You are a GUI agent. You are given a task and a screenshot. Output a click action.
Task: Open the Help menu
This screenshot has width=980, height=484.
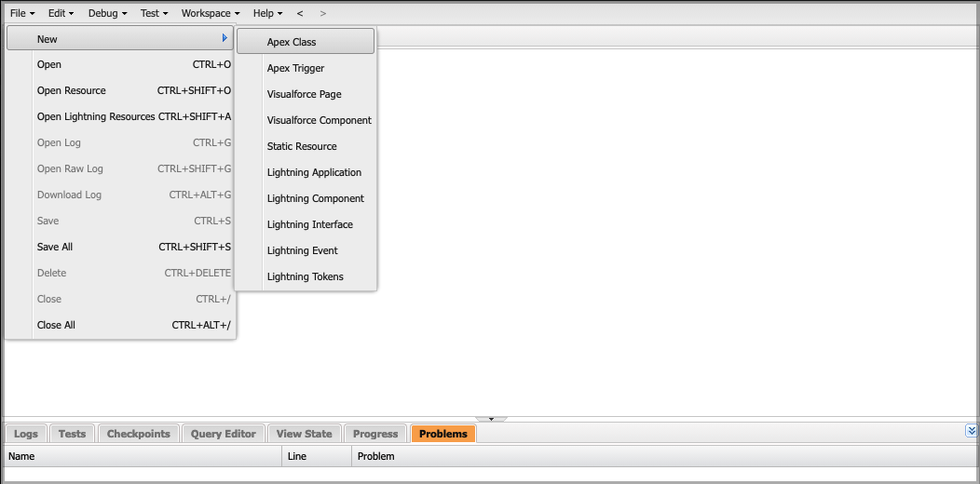(267, 13)
